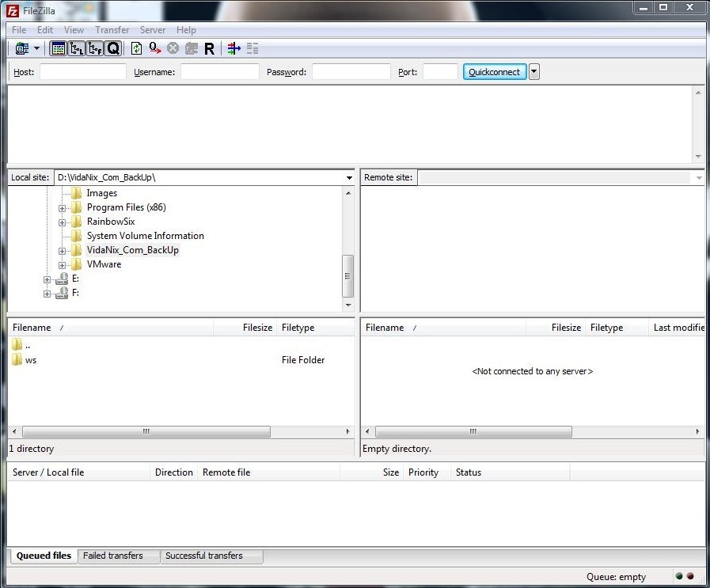Viewport: 710px width, 588px height.
Task: Click remote file list horizontal scrollbar
Action: pos(473,431)
